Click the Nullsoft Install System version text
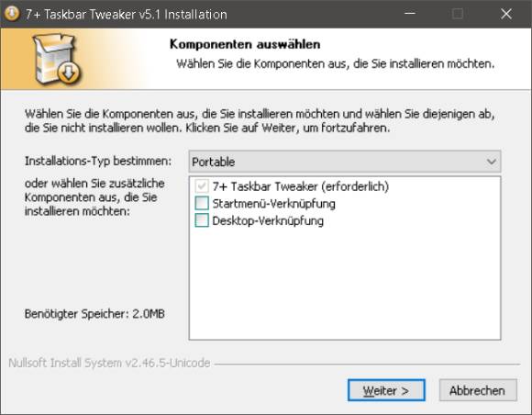 pos(109,363)
